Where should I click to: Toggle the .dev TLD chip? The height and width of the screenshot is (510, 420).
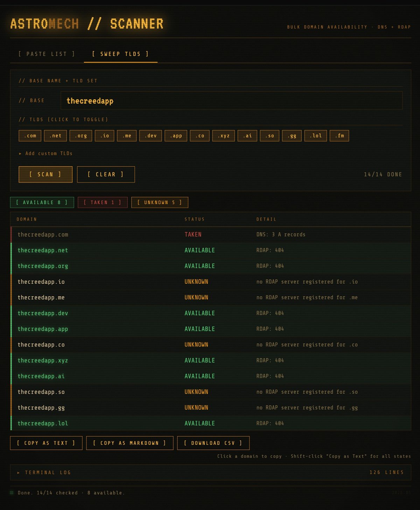pyautogui.click(x=150, y=136)
